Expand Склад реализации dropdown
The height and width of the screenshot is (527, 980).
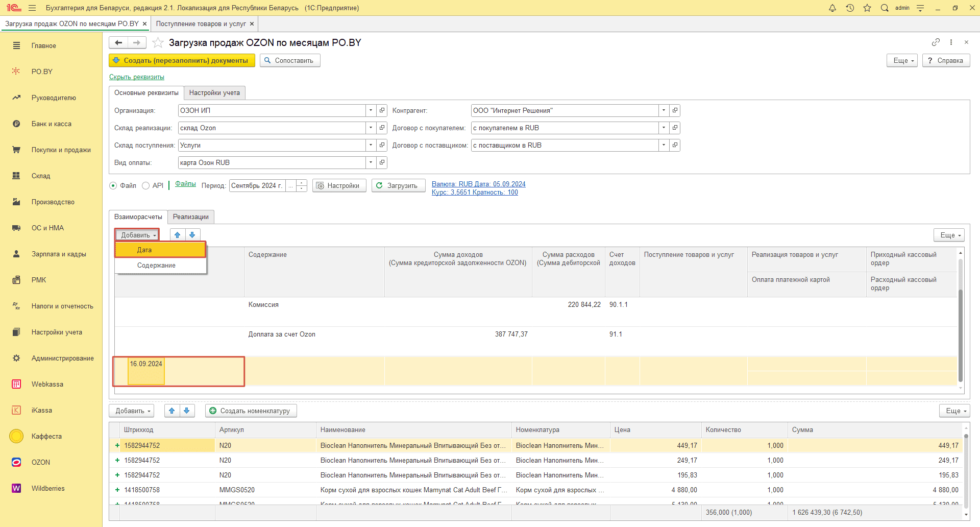click(x=371, y=128)
